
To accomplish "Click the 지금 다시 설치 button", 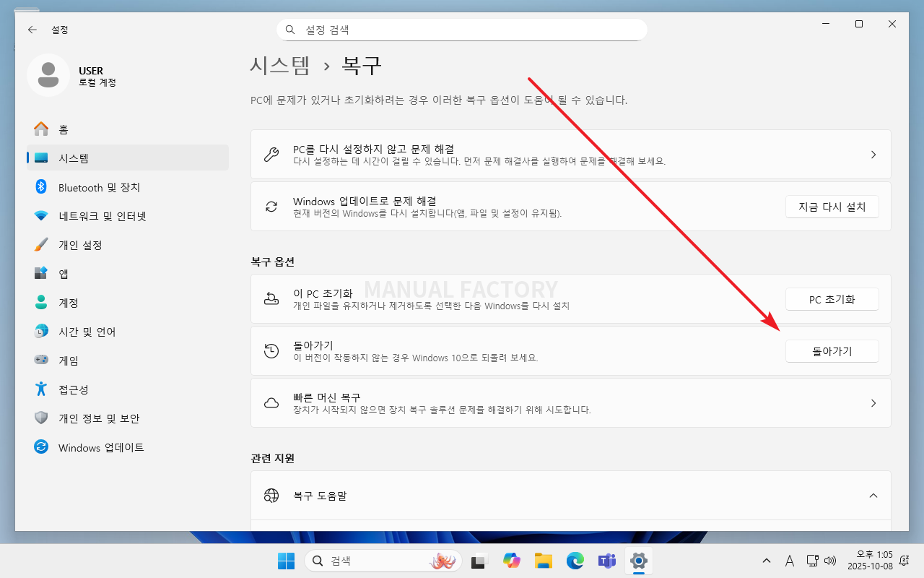I will pyautogui.click(x=832, y=207).
